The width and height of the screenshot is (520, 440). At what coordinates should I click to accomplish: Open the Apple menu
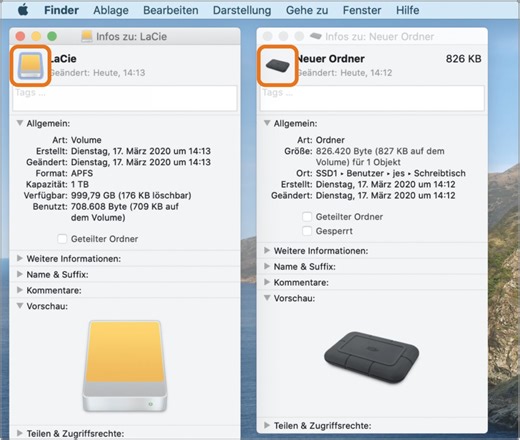[x=23, y=10]
